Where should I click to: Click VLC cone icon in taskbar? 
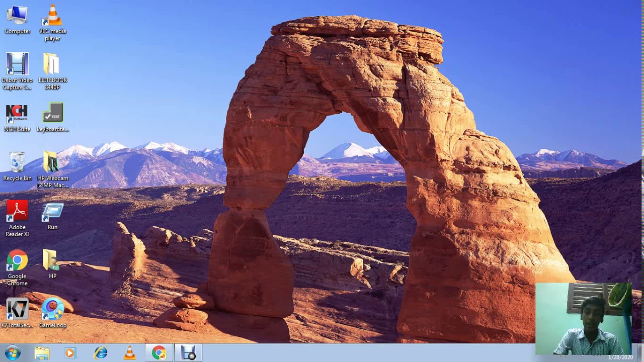[x=129, y=353]
